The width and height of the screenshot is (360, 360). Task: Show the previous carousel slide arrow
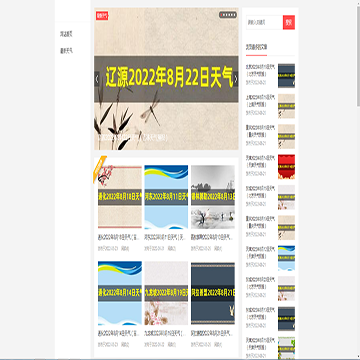(x=97, y=79)
